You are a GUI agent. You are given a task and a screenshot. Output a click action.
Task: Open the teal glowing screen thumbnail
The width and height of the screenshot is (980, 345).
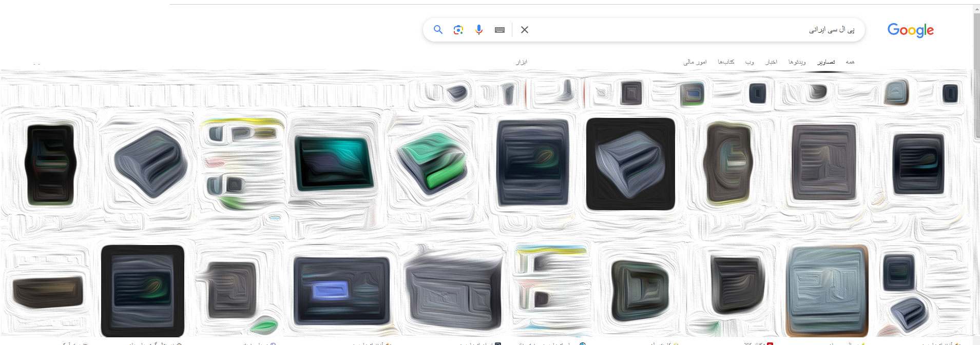[x=334, y=163]
